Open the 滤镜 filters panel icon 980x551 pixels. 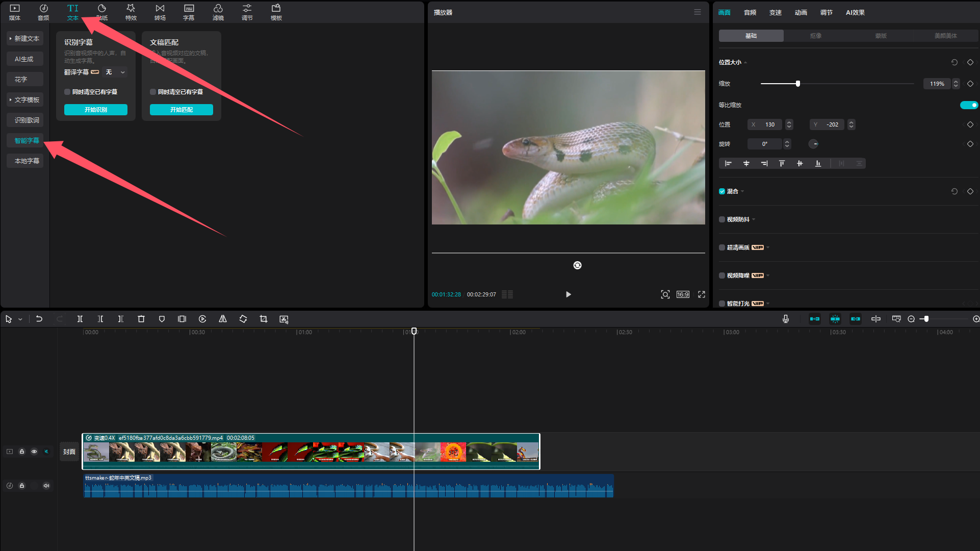(x=218, y=12)
